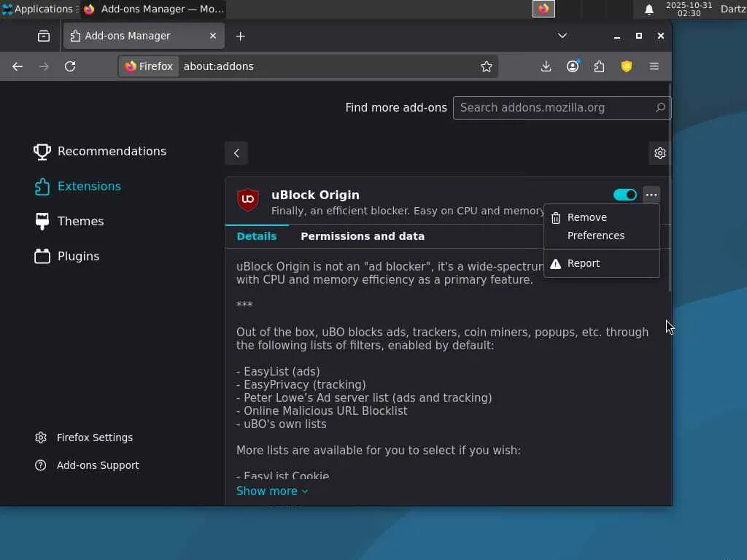Click "Peter Lowe's Ad server list" line
This screenshot has height=560, width=747.
[x=364, y=398]
